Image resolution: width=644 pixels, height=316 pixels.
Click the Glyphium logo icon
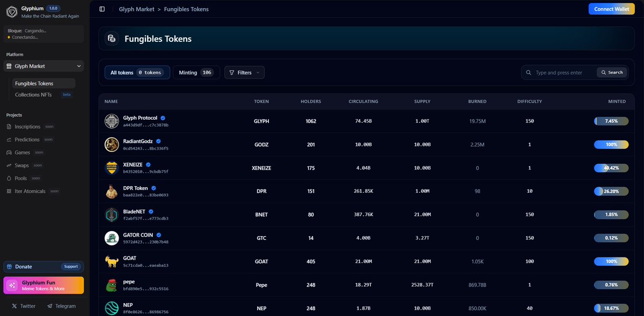(x=12, y=11)
